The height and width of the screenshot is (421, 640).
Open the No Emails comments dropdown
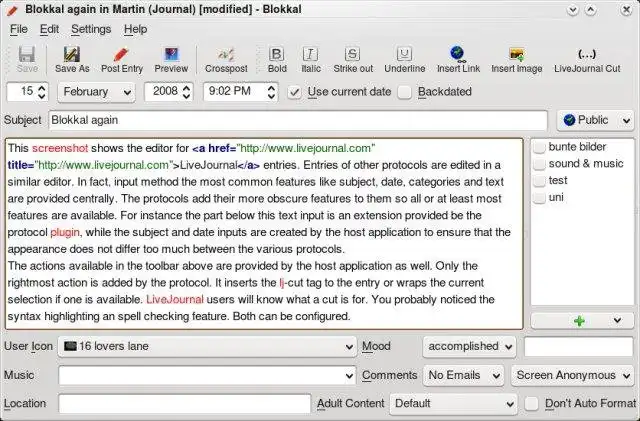click(x=463, y=375)
